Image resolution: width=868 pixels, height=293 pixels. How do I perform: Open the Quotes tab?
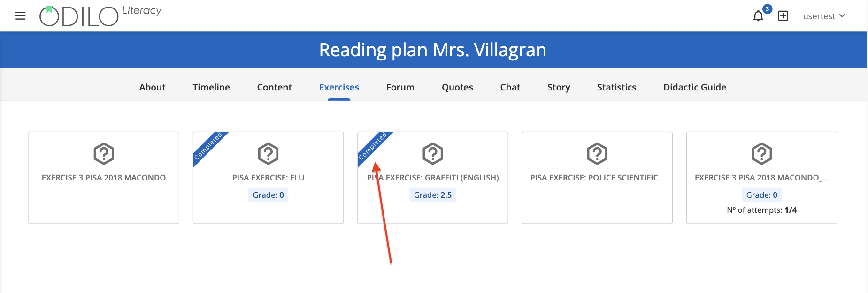click(457, 87)
